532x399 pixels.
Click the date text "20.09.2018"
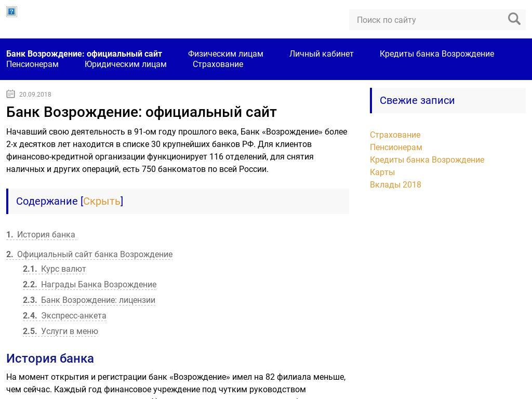35,95
